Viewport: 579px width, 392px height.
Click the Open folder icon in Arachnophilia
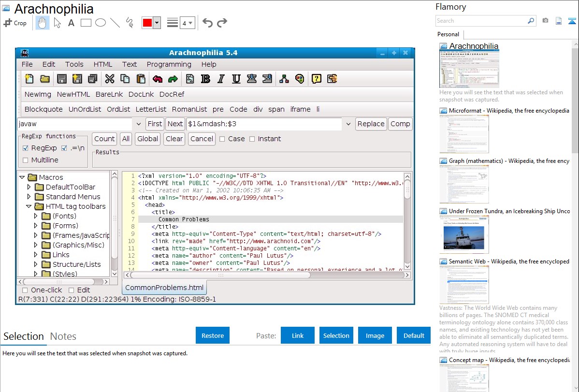(x=44, y=79)
